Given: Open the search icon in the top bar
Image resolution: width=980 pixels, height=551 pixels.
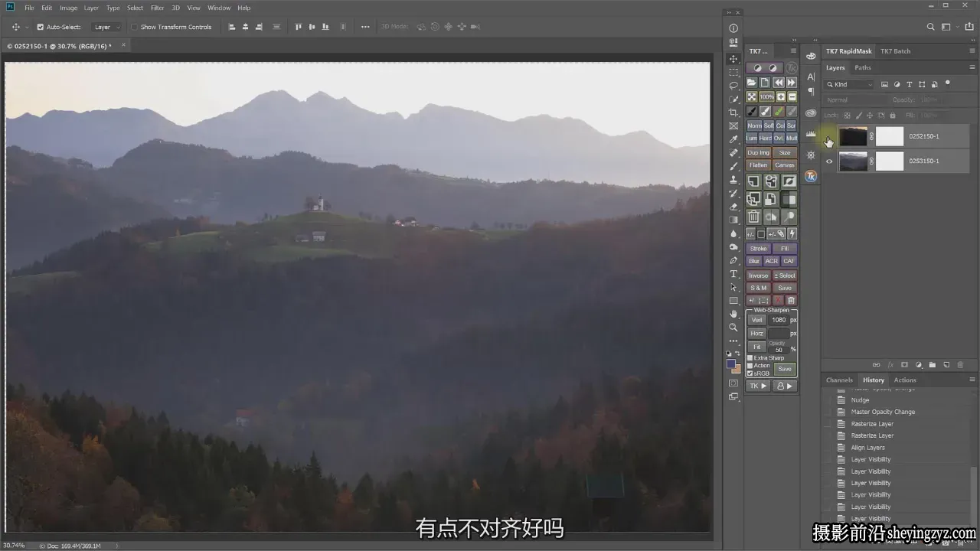Looking at the screenshot, I should (930, 27).
